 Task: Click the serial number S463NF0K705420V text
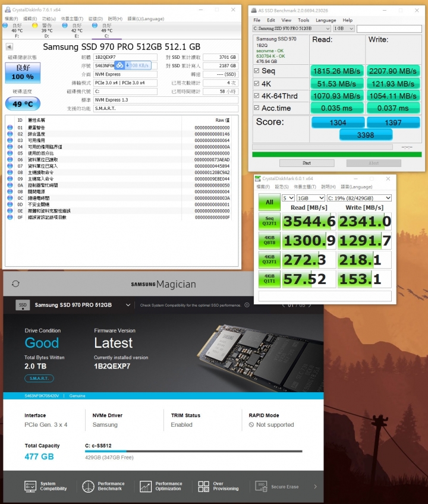(42, 396)
